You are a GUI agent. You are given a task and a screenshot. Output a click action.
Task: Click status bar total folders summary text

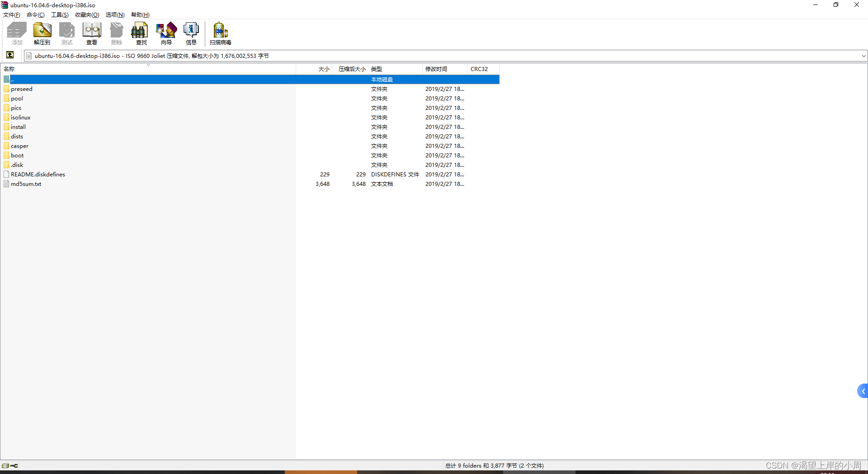click(x=495, y=465)
